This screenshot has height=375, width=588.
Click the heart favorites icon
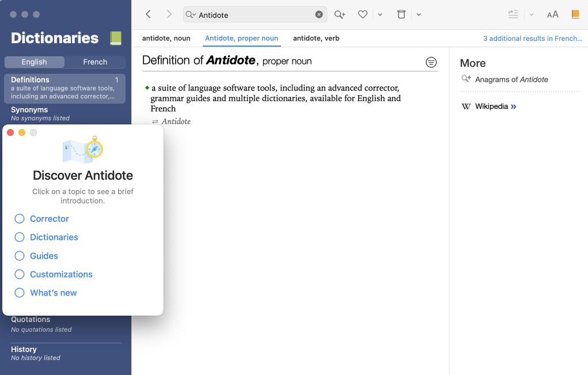363,14
